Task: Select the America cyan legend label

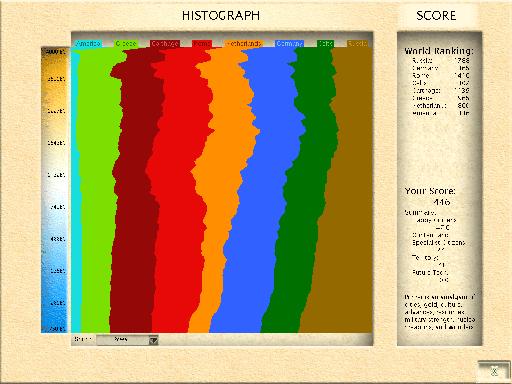Action: [x=88, y=43]
